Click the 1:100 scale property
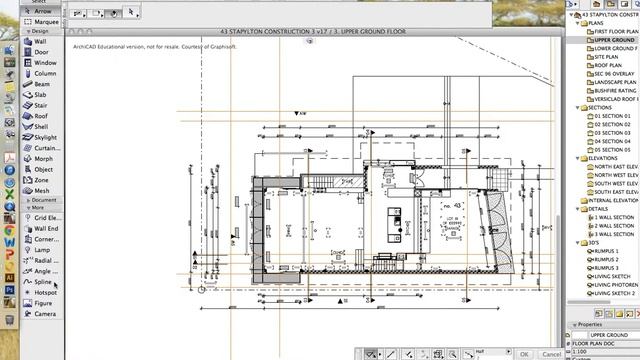This screenshot has height=360, width=640. 606,351
